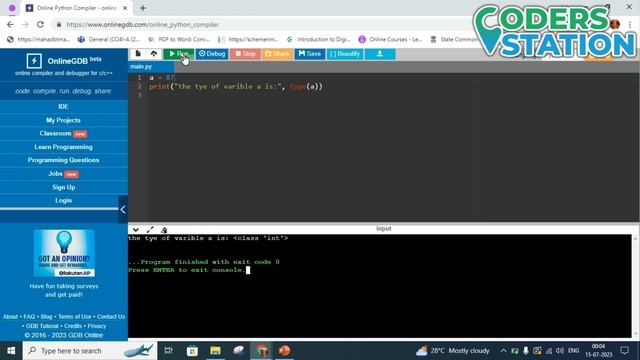Open Online Courses bookmark
Viewport: 640px width, 360px height.
click(x=390, y=39)
